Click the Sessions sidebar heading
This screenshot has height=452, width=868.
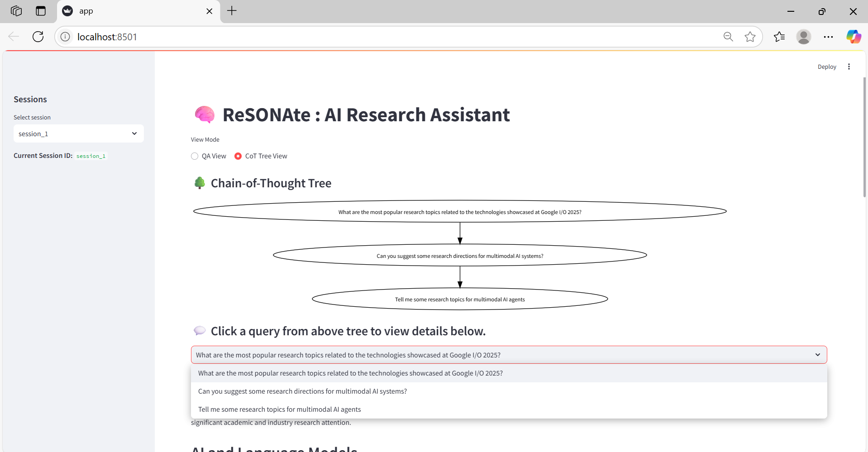pyautogui.click(x=30, y=100)
